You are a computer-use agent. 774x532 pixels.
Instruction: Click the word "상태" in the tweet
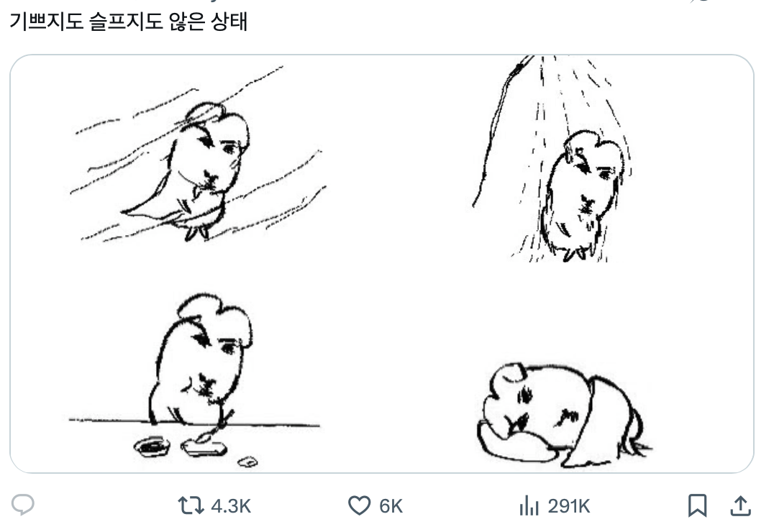pyautogui.click(x=229, y=22)
